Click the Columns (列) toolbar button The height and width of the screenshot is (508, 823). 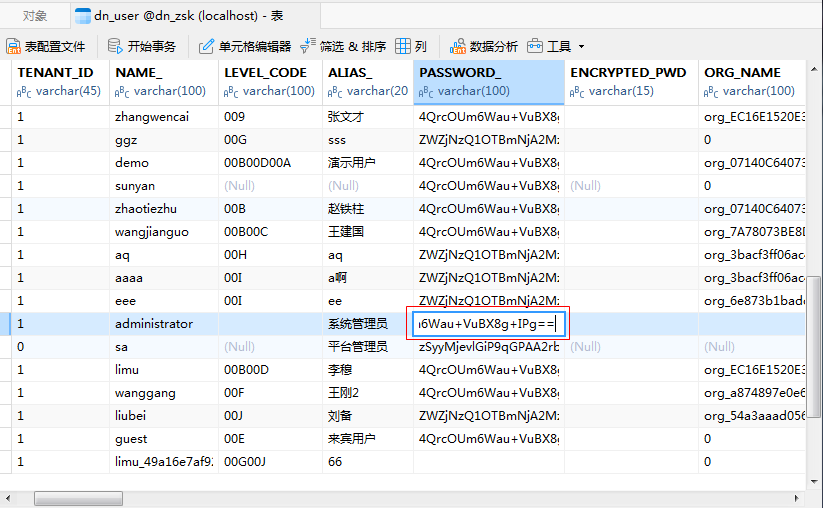[411, 46]
